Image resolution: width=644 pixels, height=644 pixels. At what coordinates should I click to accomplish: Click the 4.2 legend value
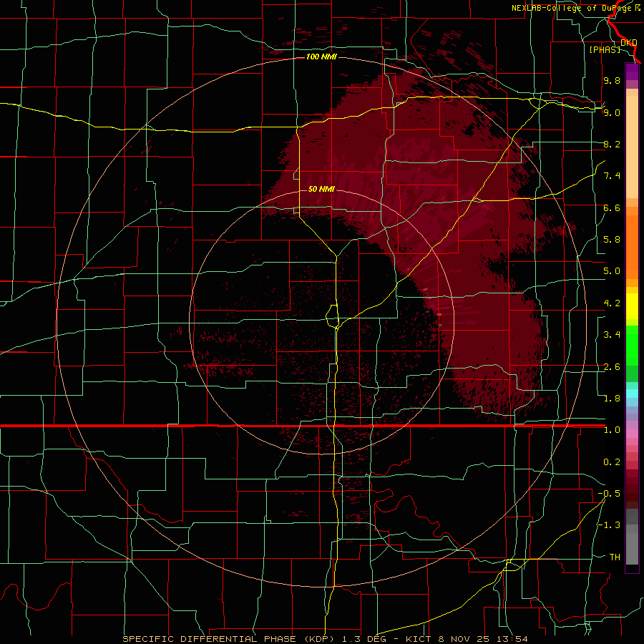(612, 303)
